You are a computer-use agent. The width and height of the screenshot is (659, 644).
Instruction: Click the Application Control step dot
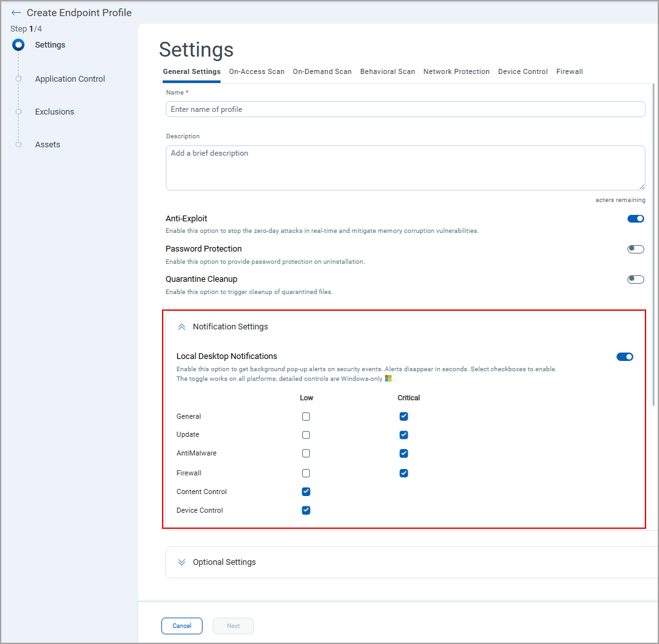click(x=19, y=78)
